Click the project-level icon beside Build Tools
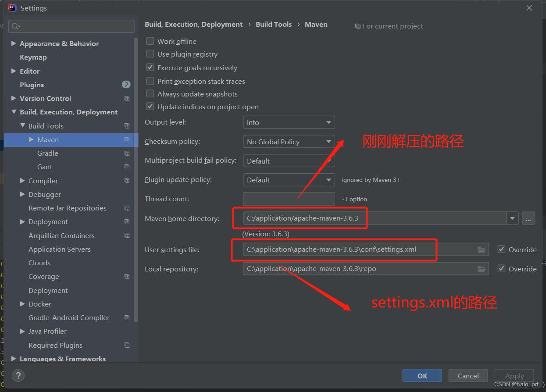Image resolution: width=546 pixels, height=392 pixels. pyautogui.click(x=127, y=126)
